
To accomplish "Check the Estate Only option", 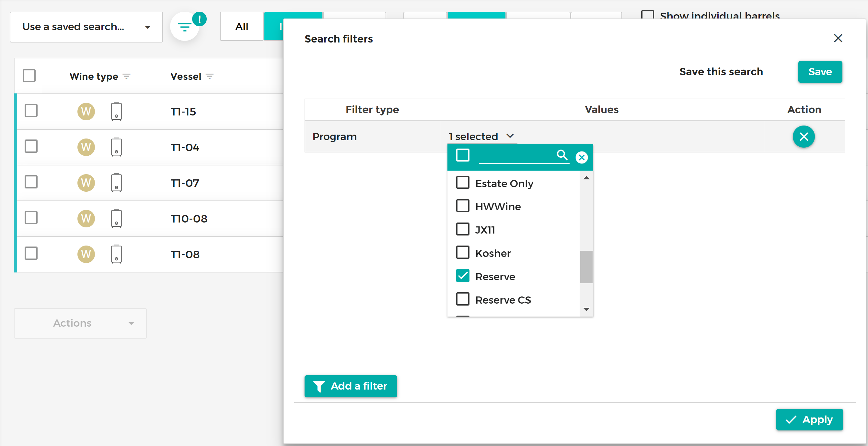I will pyautogui.click(x=463, y=183).
